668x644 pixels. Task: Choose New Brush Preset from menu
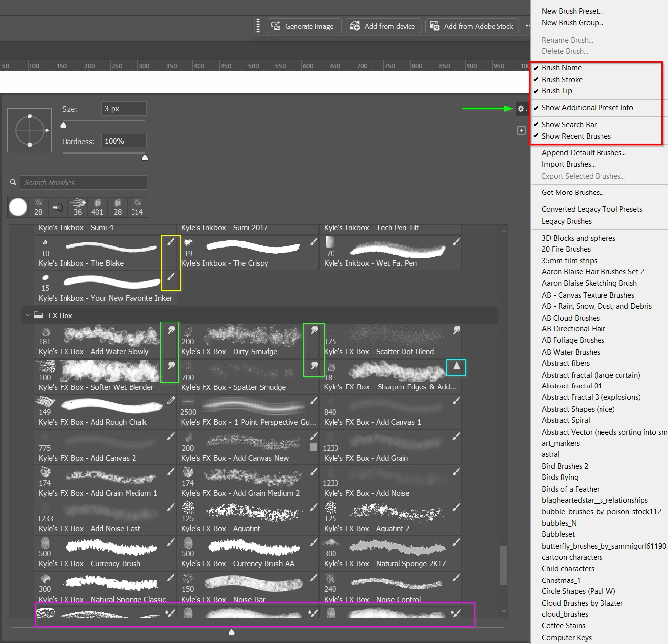pyautogui.click(x=572, y=11)
